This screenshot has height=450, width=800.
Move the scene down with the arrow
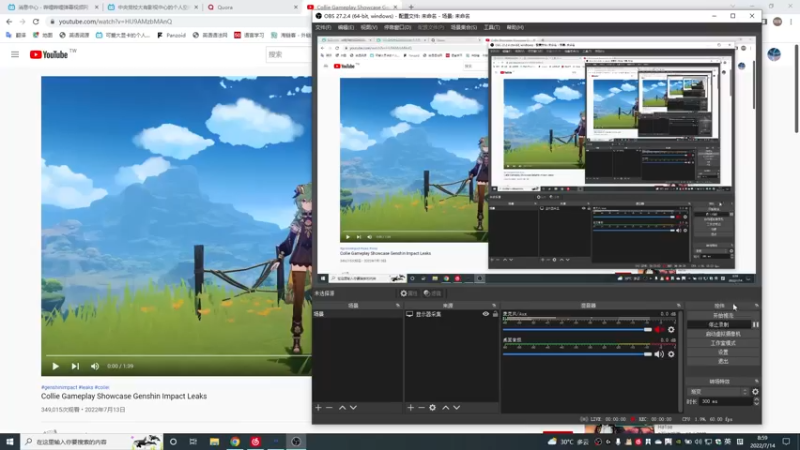click(353, 408)
